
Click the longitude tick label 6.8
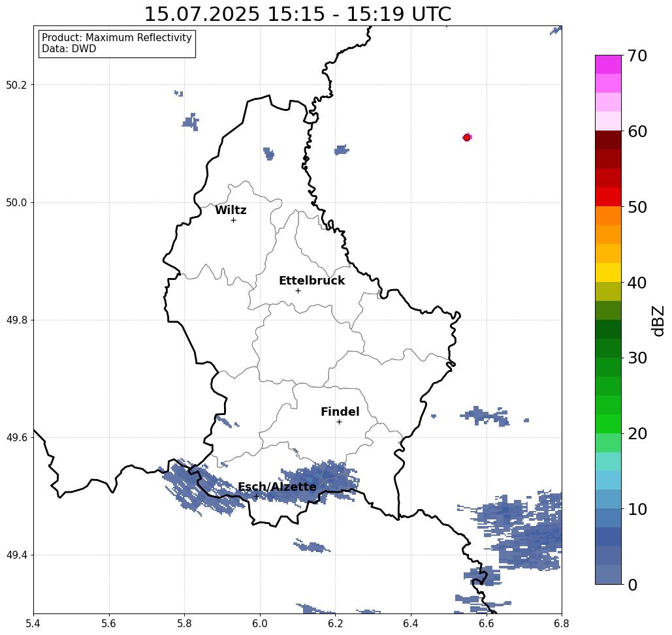[x=562, y=623]
